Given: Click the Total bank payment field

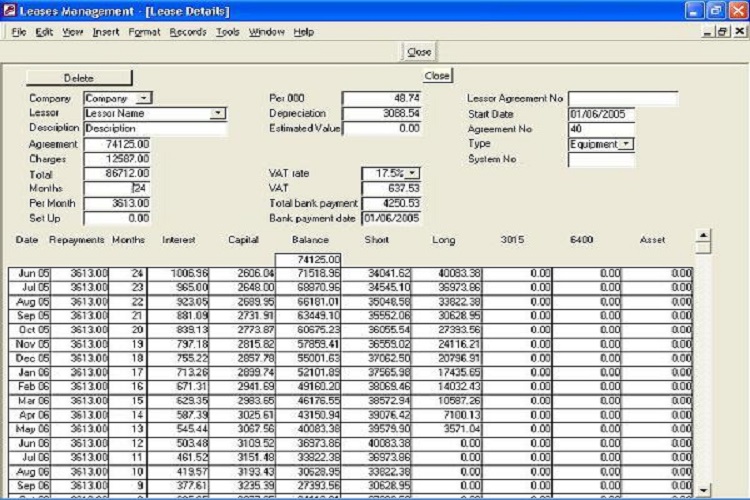Looking at the screenshot, I should pyautogui.click(x=391, y=203).
